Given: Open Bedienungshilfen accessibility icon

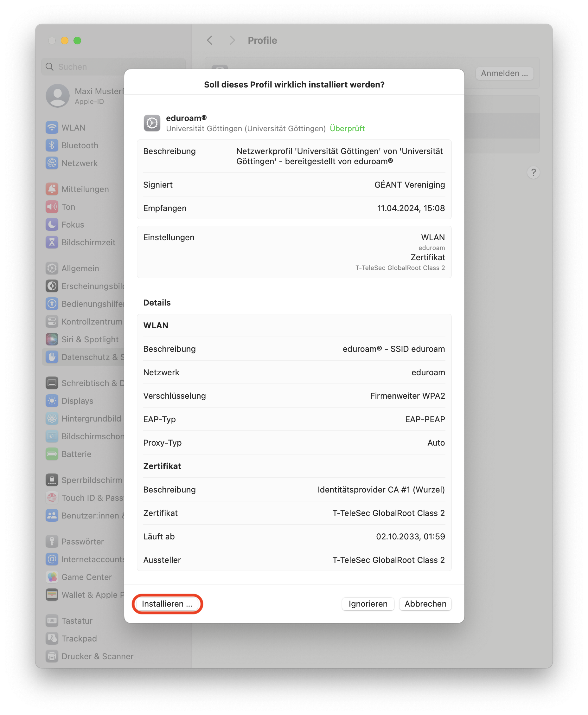Looking at the screenshot, I should tap(52, 304).
